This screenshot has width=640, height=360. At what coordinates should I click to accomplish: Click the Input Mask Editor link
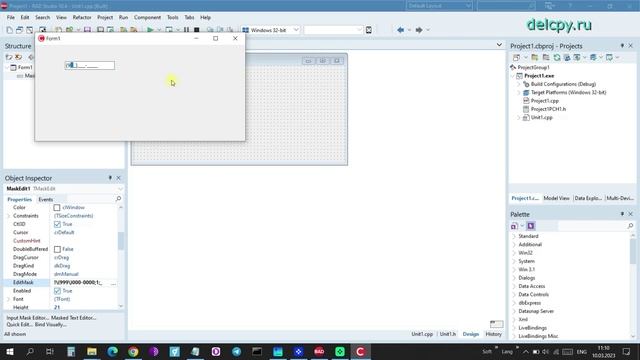(x=27, y=318)
